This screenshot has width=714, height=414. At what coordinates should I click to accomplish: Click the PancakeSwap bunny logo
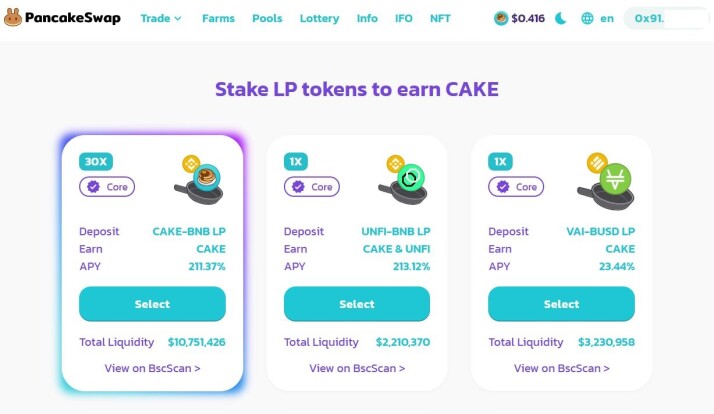click(x=15, y=18)
